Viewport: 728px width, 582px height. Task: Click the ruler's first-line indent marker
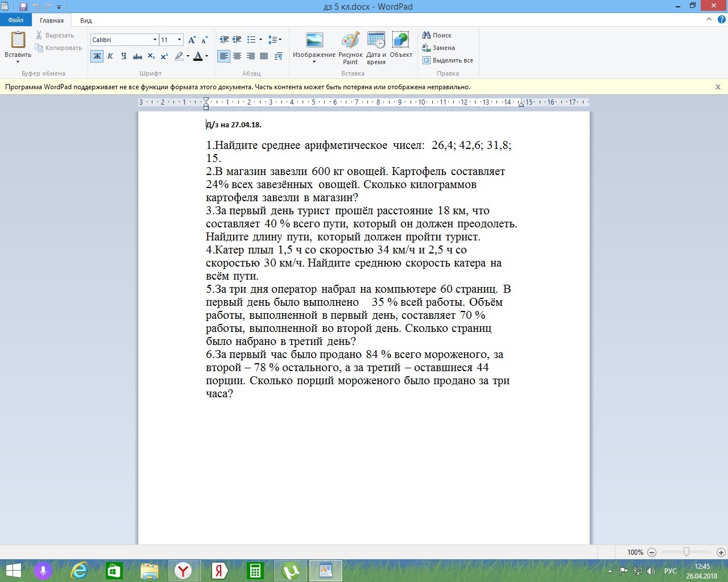tap(206, 99)
